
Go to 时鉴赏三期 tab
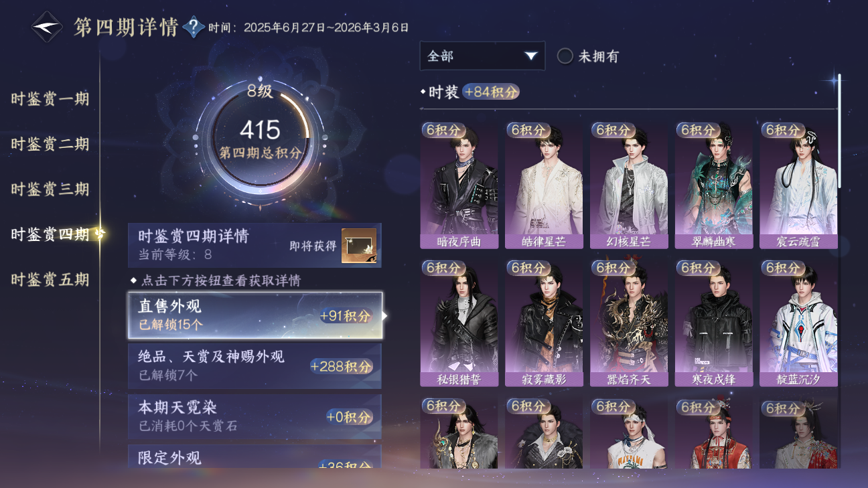(x=50, y=189)
